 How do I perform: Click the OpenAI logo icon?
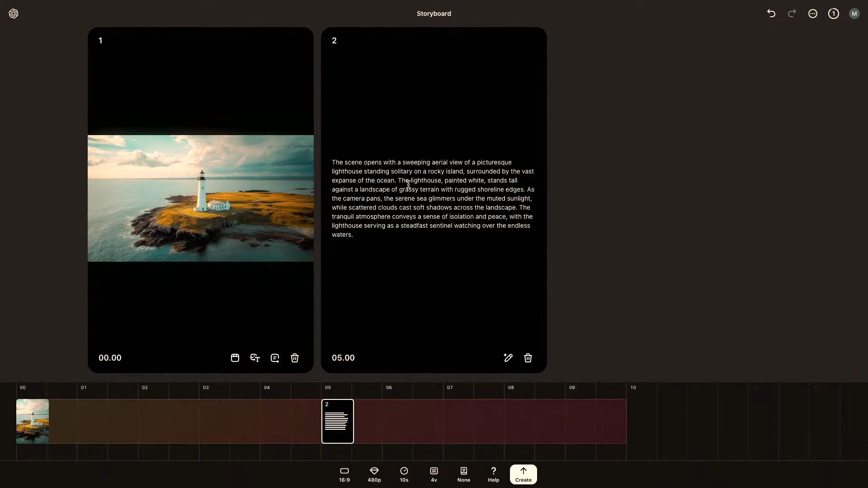tap(14, 14)
